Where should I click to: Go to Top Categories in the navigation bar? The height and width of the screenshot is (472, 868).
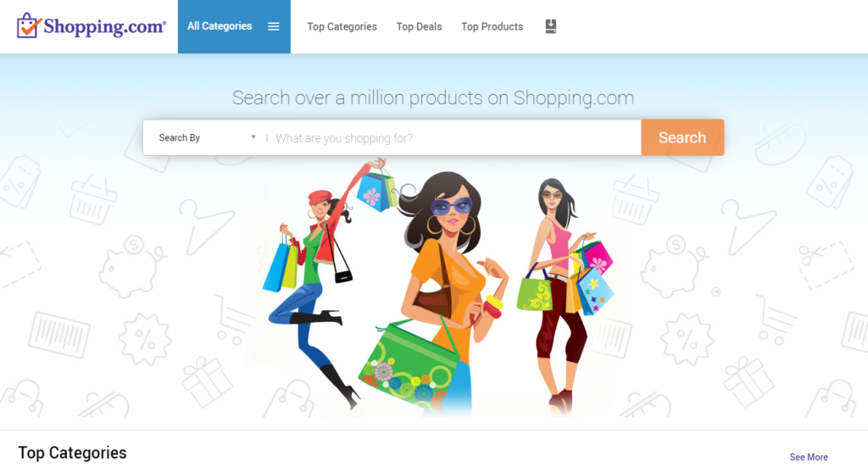[x=342, y=26]
